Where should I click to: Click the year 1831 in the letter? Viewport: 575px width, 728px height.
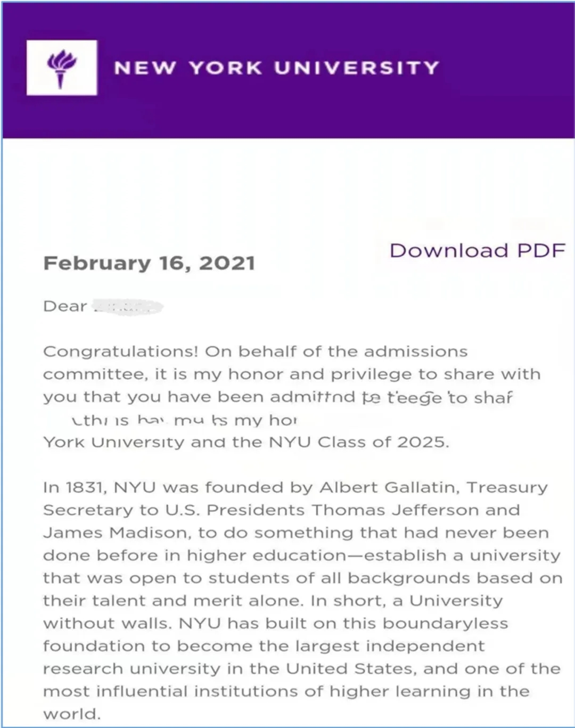pyautogui.click(x=86, y=487)
